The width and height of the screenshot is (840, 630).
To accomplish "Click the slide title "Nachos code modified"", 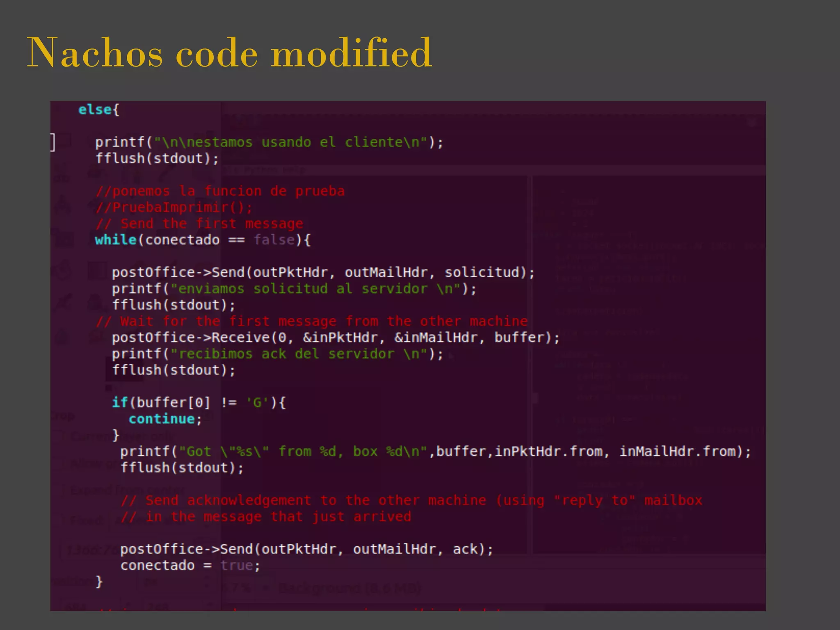I will coord(229,52).
